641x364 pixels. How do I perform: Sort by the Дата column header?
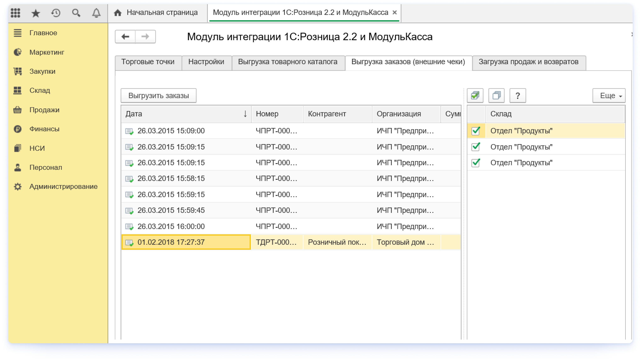click(186, 114)
